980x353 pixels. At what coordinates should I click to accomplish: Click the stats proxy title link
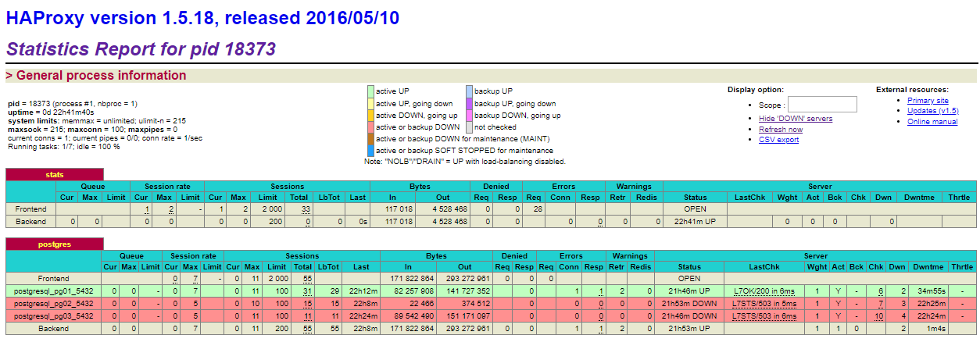click(x=55, y=175)
